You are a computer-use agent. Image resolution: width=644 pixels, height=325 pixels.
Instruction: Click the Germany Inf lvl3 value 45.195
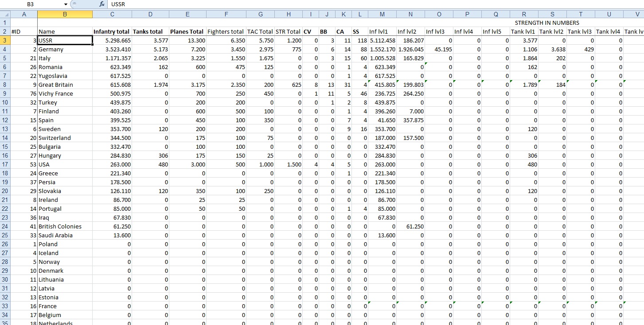click(x=439, y=49)
